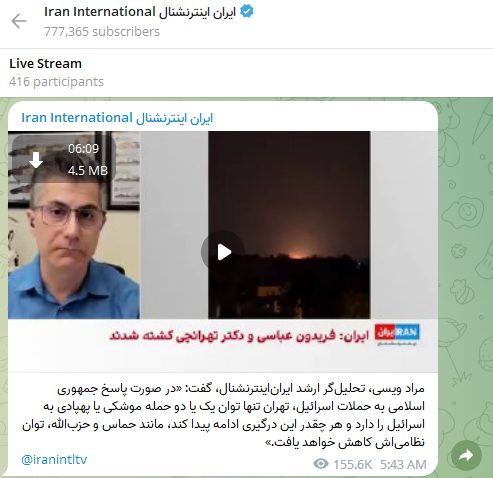Click the eye views icon
Viewport: 493px width, 478px height.
click(321, 464)
